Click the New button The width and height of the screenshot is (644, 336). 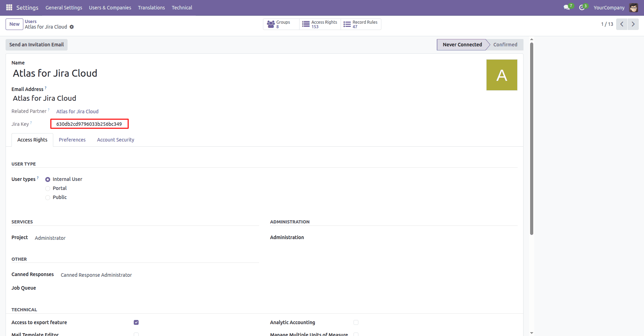(x=14, y=24)
